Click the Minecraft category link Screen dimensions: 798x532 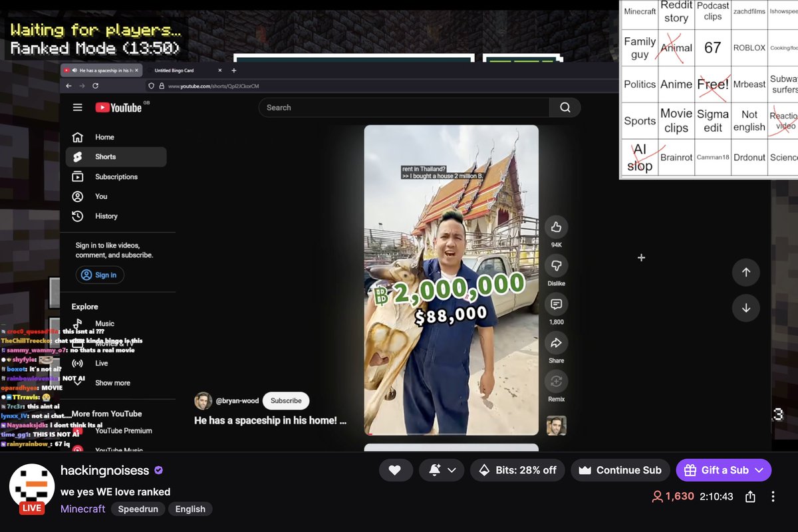[x=83, y=509]
